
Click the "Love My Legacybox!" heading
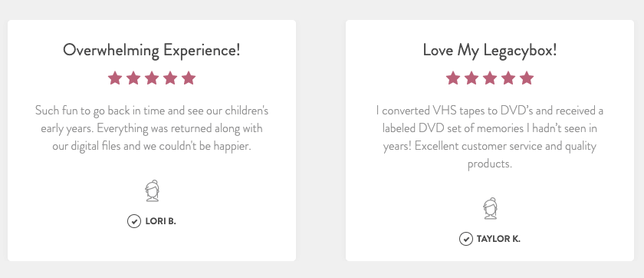click(490, 51)
